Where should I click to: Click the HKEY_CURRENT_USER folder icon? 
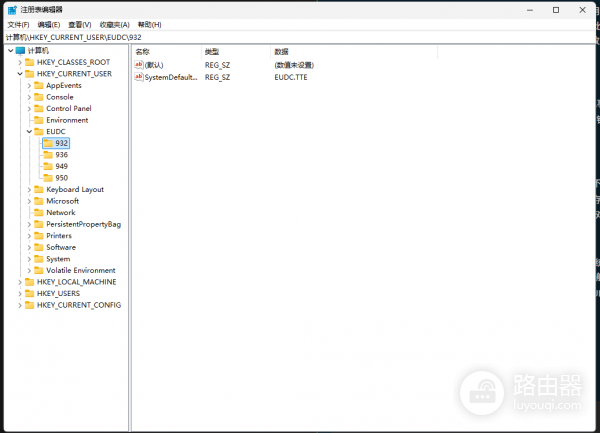[x=29, y=74]
